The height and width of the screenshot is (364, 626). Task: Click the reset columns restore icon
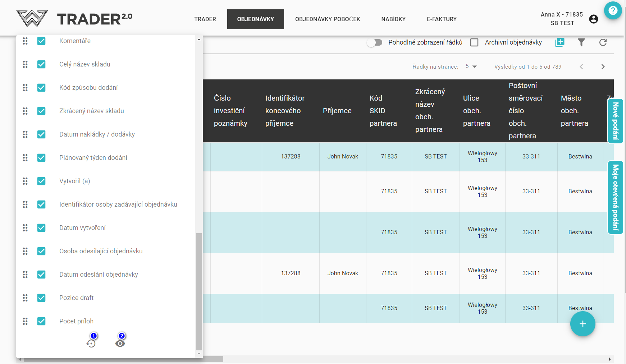[91, 344]
